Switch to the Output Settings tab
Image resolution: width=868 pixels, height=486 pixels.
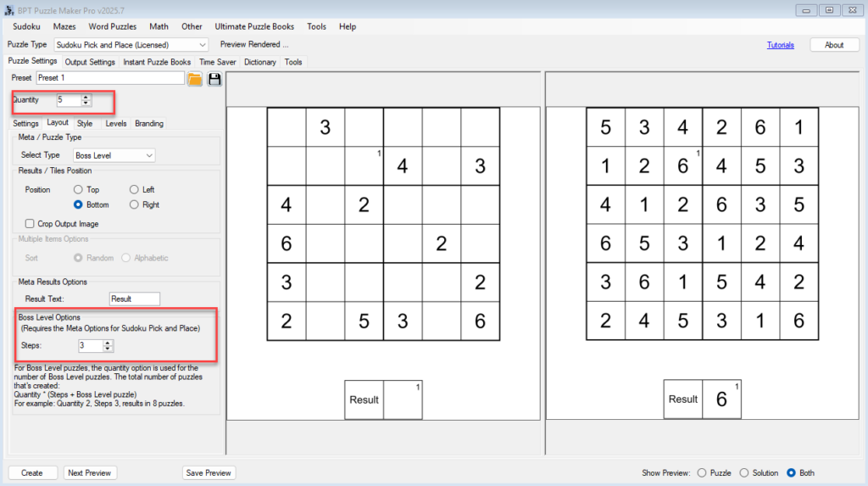click(90, 62)
